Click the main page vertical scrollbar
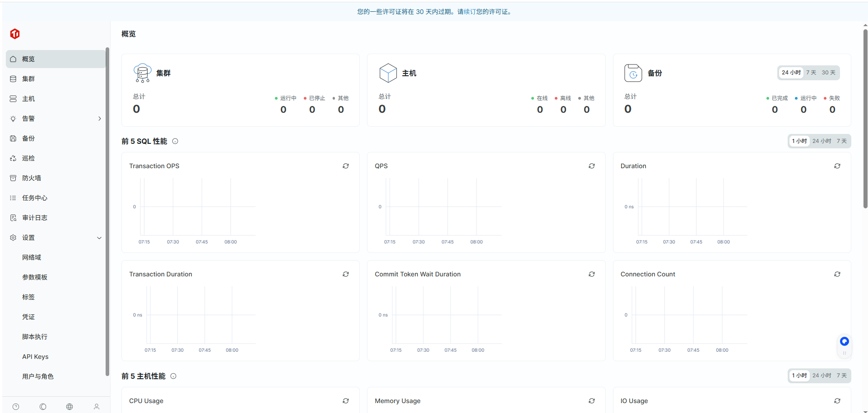The image size is (868, 413). pos(865,118)
